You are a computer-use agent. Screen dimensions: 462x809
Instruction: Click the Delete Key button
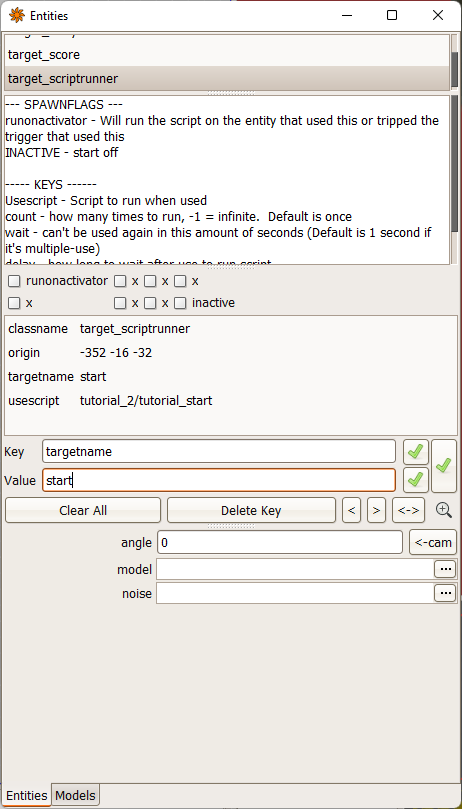point(251,510)
